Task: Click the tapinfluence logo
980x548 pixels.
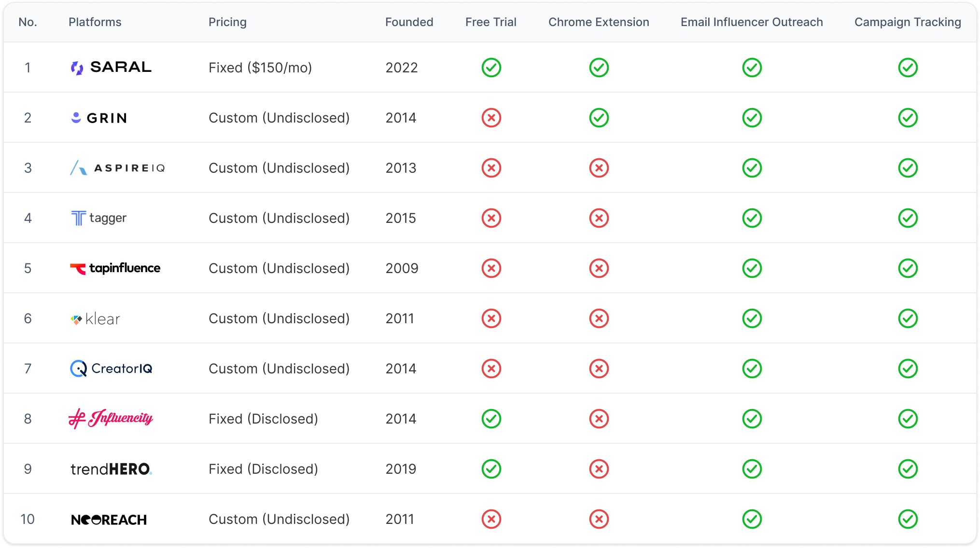Action: click(x=115, y=268)
